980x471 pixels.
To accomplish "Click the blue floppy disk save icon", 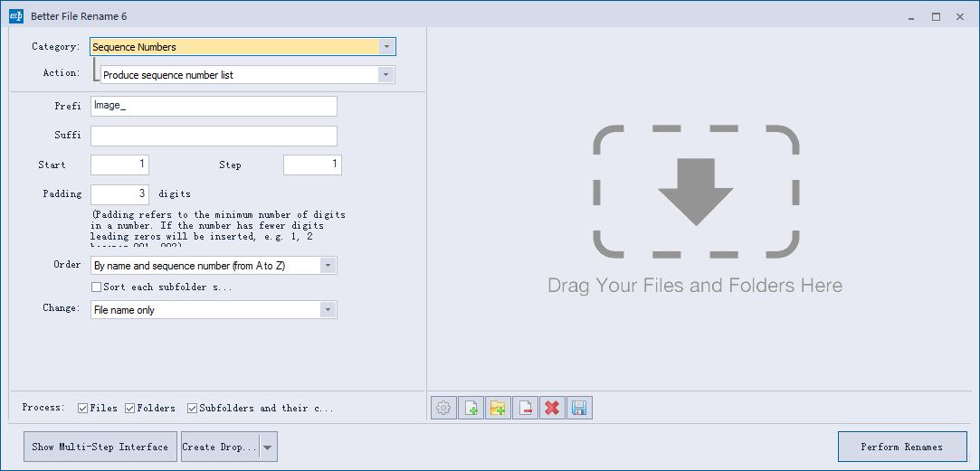I will pos(579,409).
